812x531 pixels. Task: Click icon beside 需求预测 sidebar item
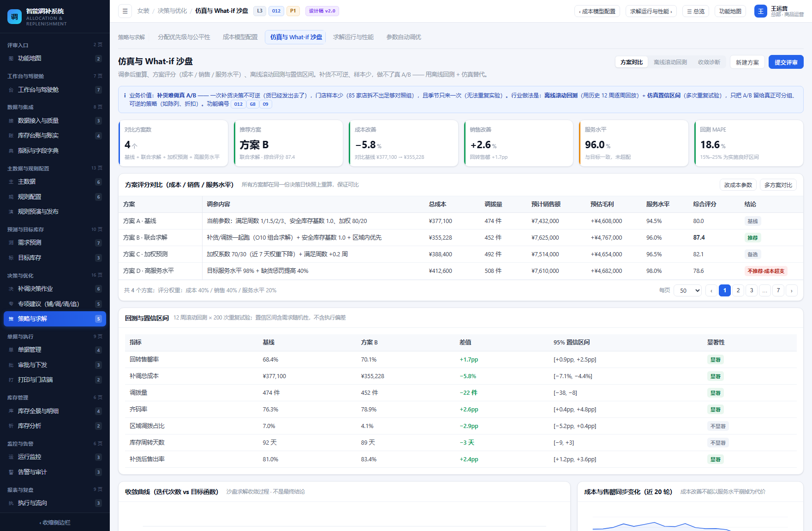11,243
